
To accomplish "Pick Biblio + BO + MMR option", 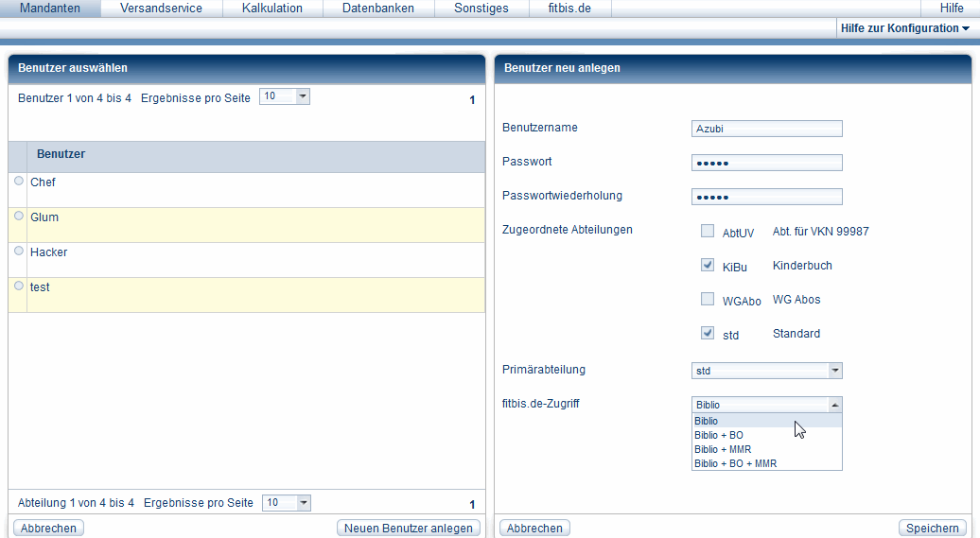I will point(735,463).
